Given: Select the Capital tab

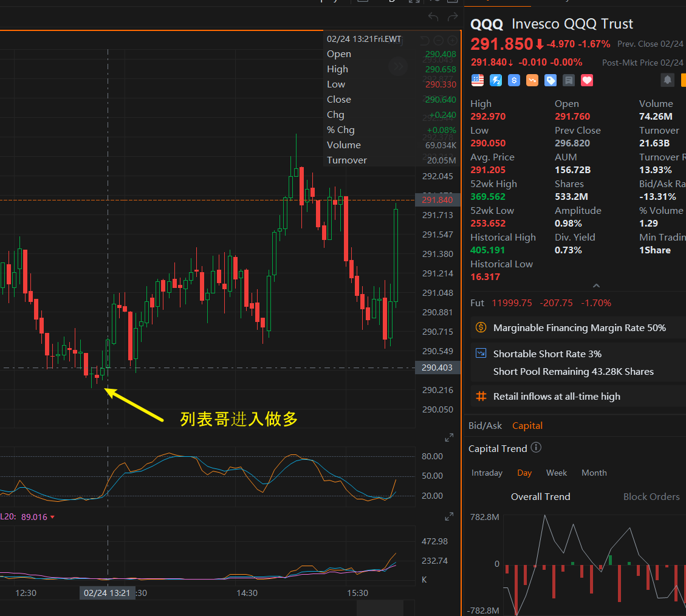Looking at the screenshot, I should tap(527, 426).
